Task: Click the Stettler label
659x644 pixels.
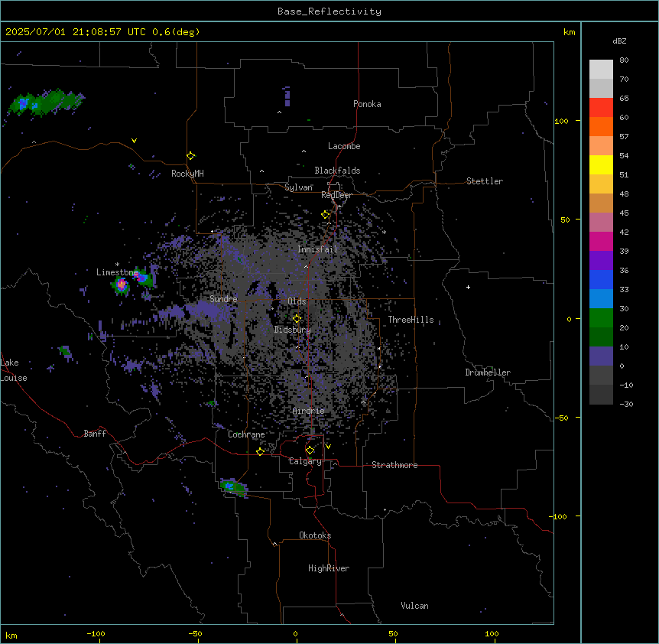Action: [x=485, y=181]
